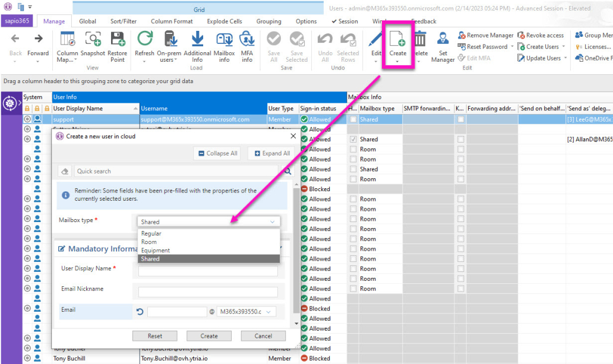Screen dimensions: 613x364
Task: Click Collapse All in dialog
Action: (x=218, y=153)
